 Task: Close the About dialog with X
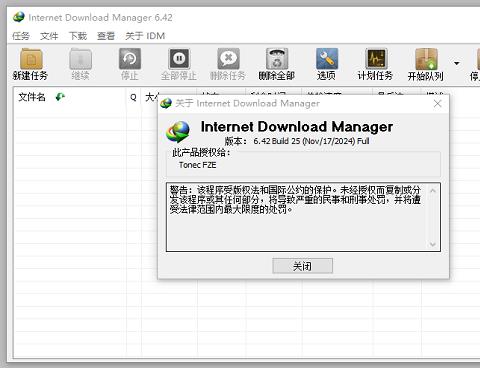click(x=437, y=104)
